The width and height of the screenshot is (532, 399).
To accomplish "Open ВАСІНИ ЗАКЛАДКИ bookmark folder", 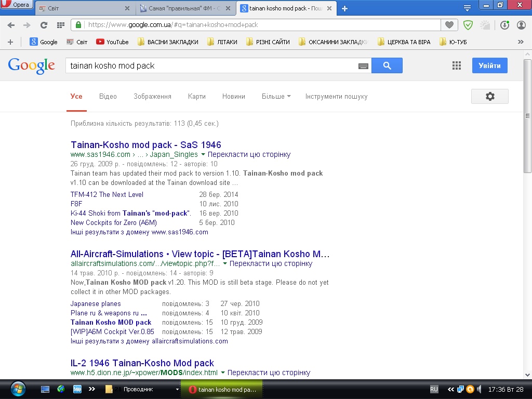I will [x=168, y=42].
